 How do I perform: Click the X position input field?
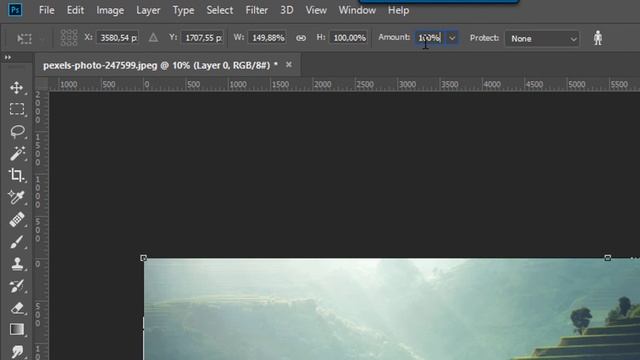pos(118,38)
